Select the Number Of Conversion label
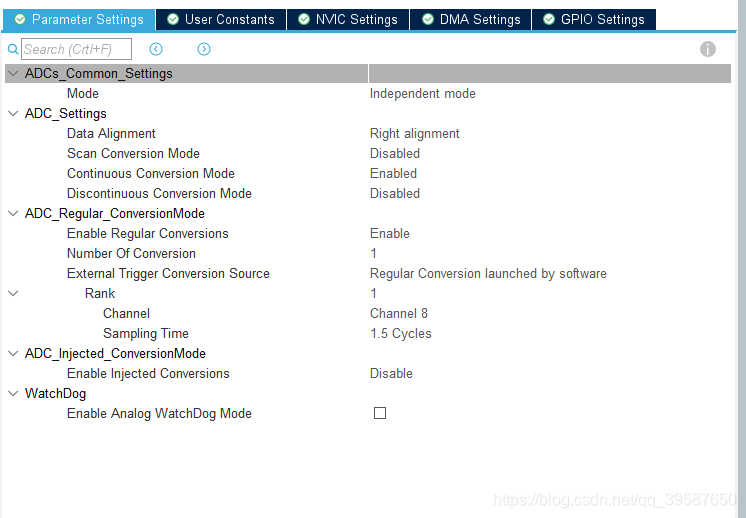This screenshot has height=518, width=746. coord(131,254)
